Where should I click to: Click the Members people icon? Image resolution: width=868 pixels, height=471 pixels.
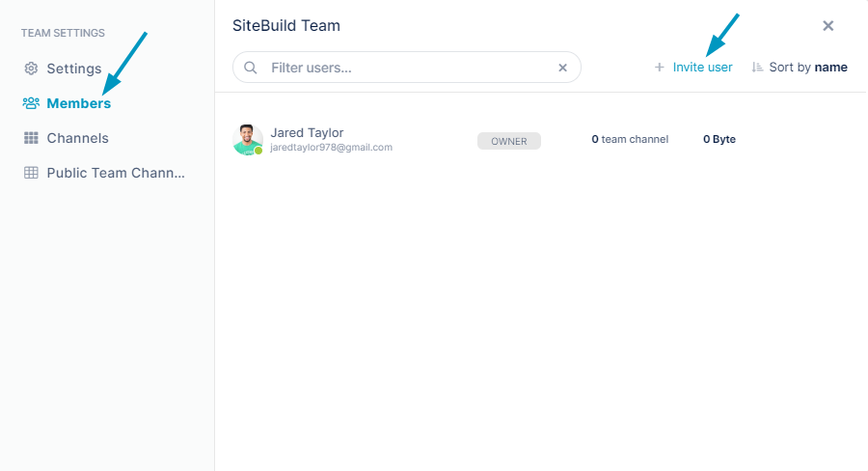[x=31, y=103]
